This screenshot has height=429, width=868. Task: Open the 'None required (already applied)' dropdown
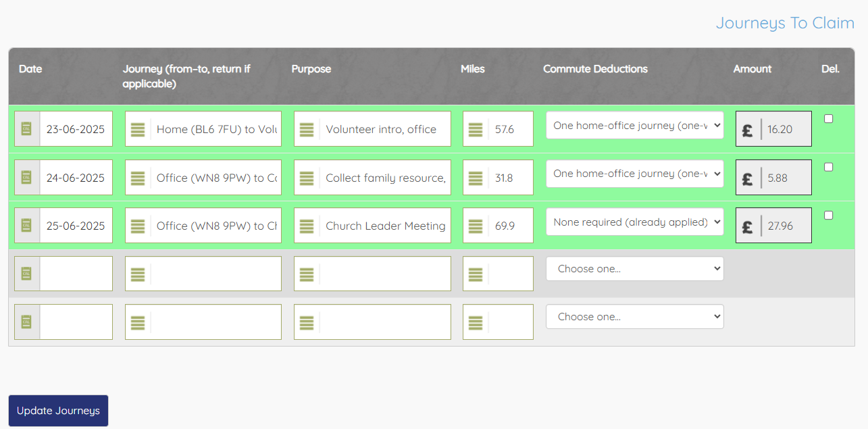634,222
